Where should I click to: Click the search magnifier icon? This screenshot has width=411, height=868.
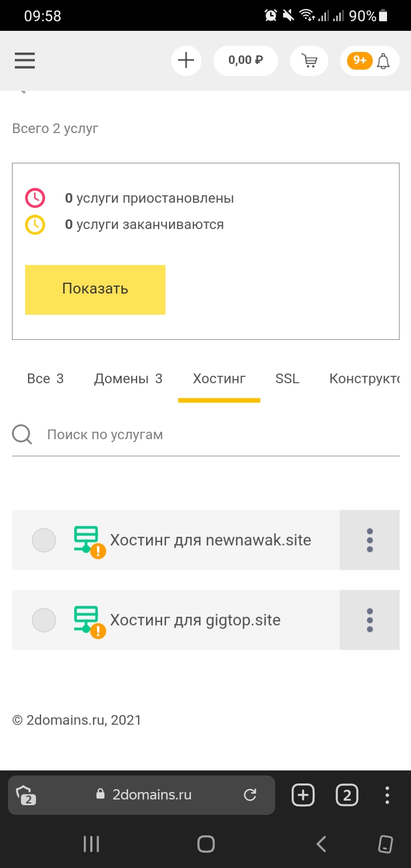click(22, 435)
